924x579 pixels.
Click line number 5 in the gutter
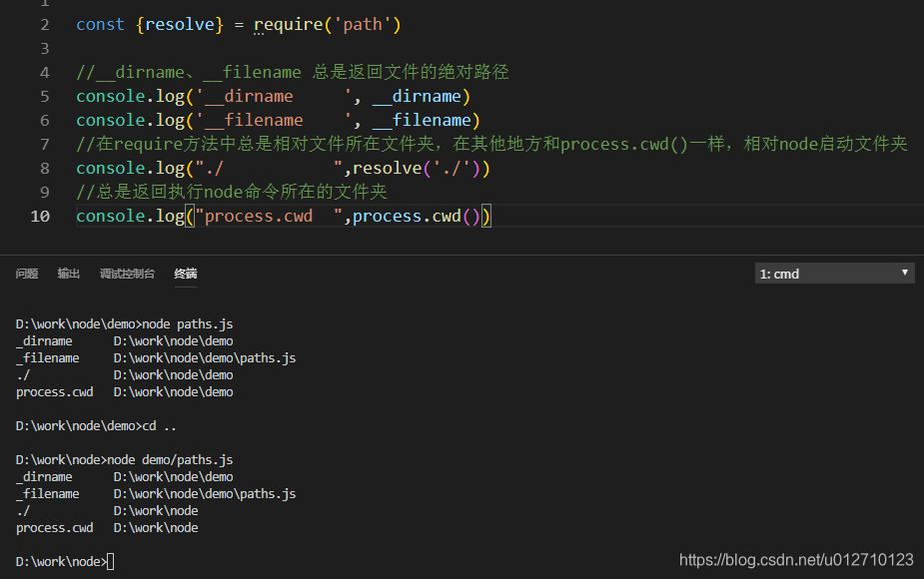pos(45,97)
